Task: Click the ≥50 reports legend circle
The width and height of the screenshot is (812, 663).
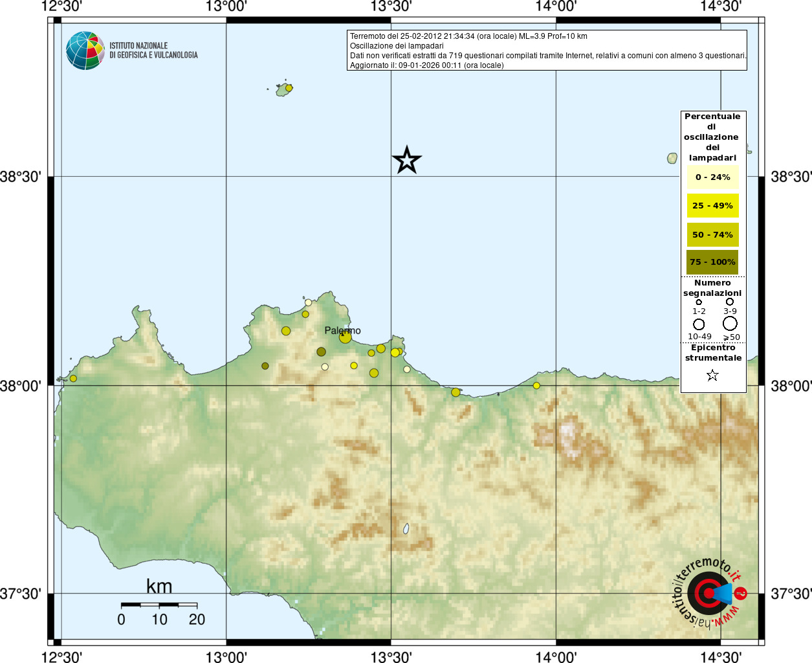Action: click(x=730, y=323)
